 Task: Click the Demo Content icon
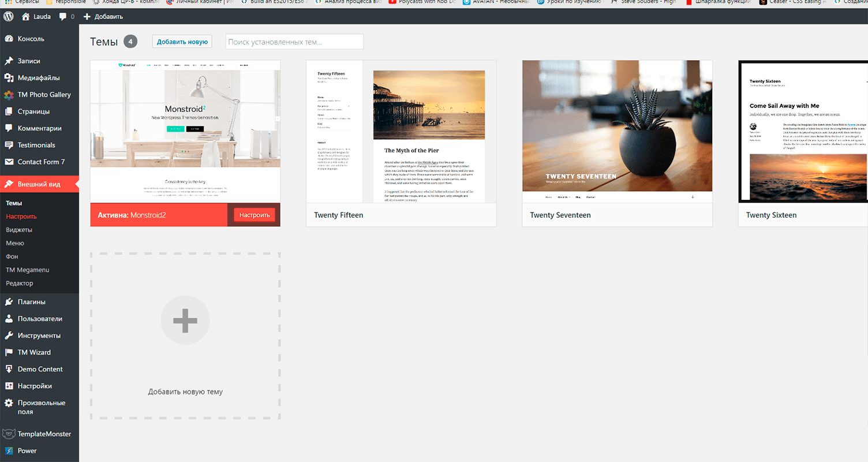coord(9,369)
